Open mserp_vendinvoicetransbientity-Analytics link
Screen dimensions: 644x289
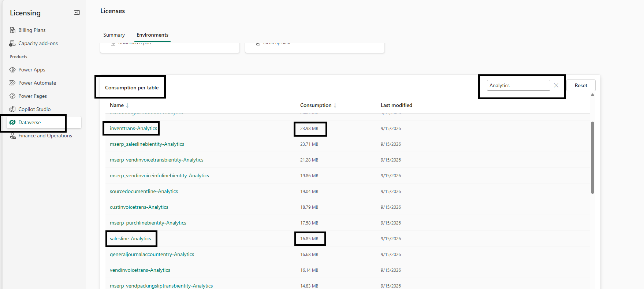pyautogui.click(x=156, y=160)
